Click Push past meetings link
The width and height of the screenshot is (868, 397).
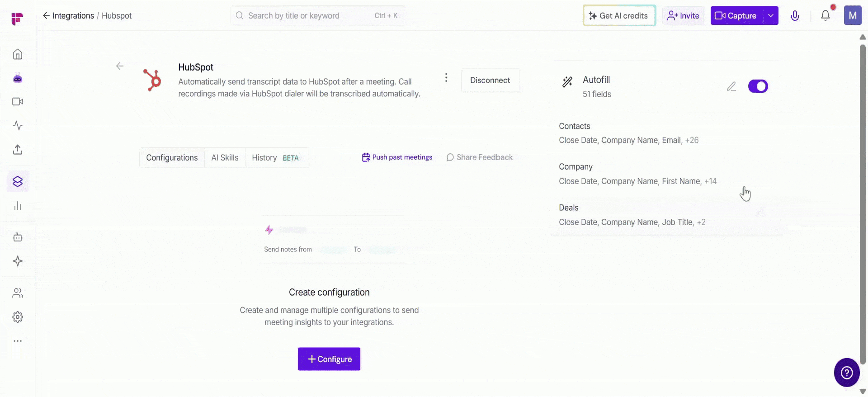click(397, 157)
